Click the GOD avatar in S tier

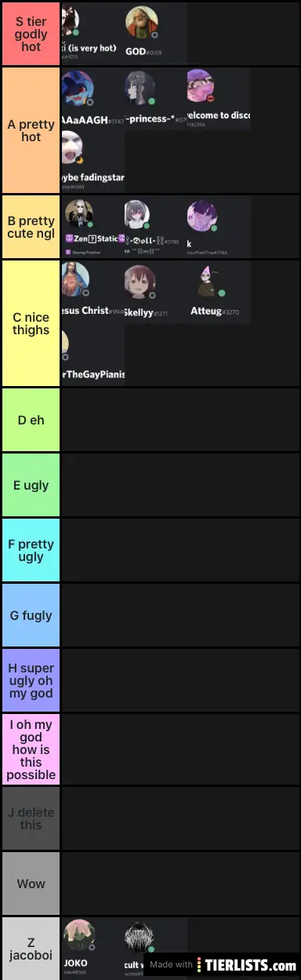(142, 23)
